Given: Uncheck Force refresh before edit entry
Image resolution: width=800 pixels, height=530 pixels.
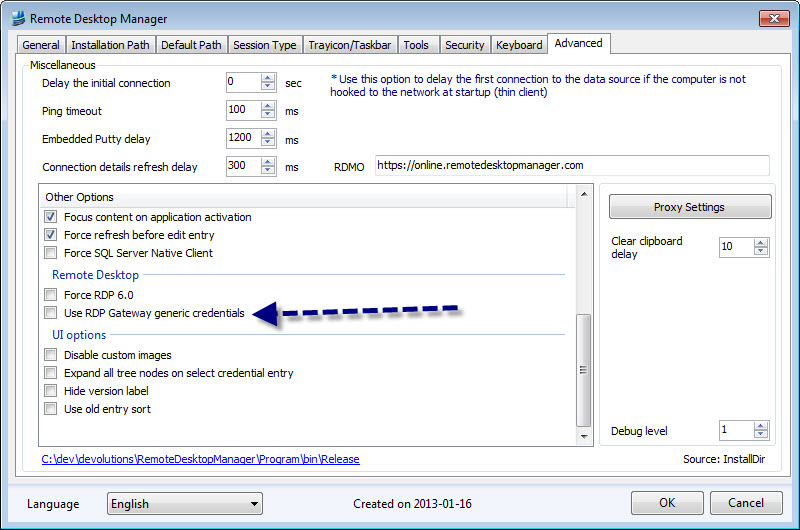Looking at the screenshot, I should coord(51,235).
